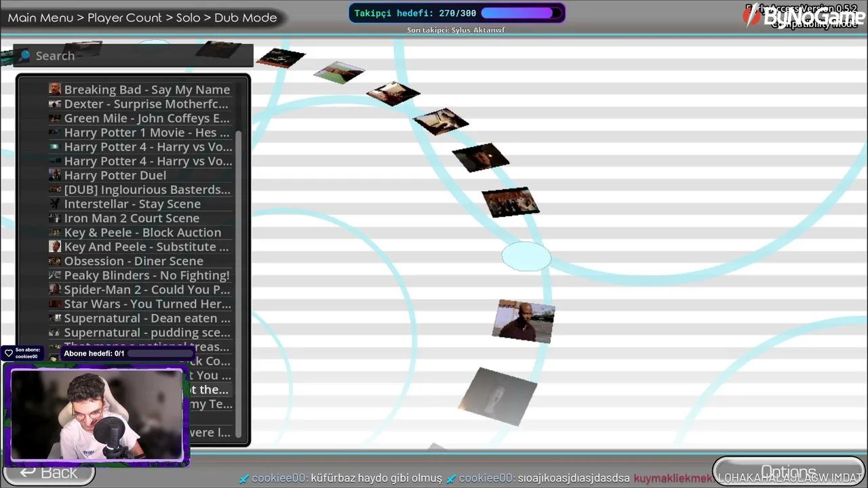This screenshot has width=868, height=488.
Task: Click the icon beside Green Mile - John Coffeys
Action: pyautogui.click(x=55, y=118)
